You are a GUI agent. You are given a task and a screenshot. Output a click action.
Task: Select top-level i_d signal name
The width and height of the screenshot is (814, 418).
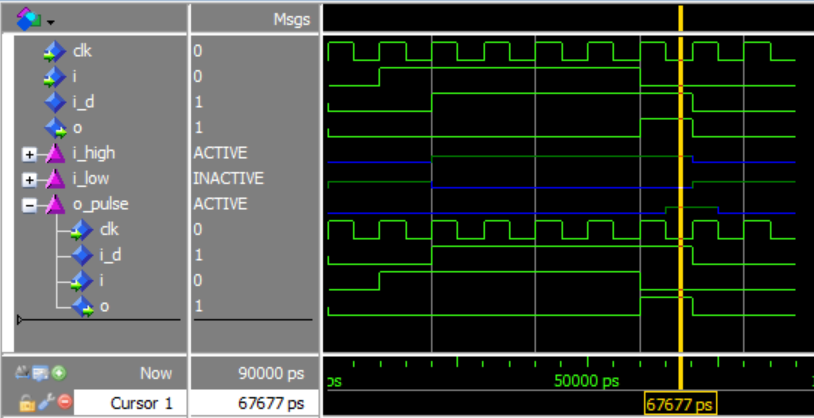coord(83,102)
